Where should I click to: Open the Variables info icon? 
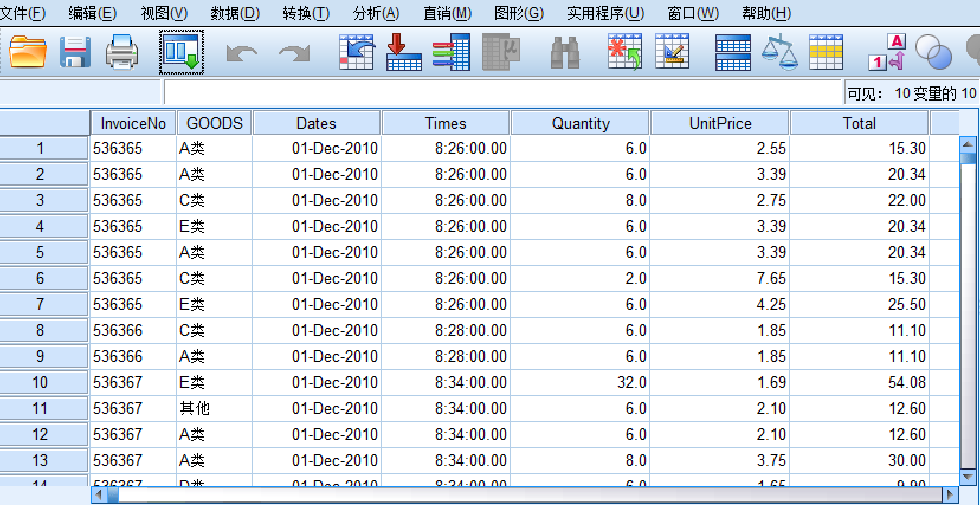pyautogui.click(x=452, y=52)
